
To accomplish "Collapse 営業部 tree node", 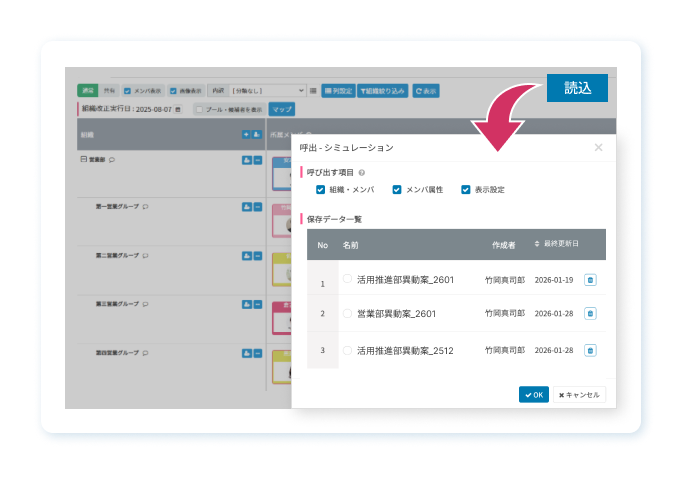I will click(x=83, y=159).
